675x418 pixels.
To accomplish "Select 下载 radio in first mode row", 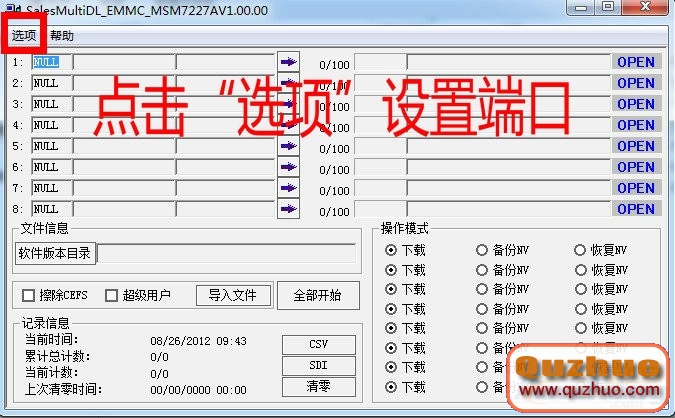I will coord(391,250).
